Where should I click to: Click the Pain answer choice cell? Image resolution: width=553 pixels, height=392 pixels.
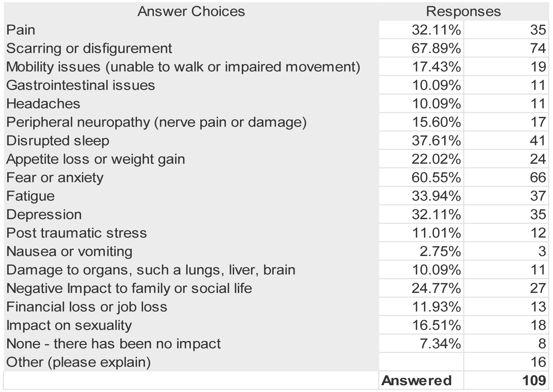(x=21, y=30)
